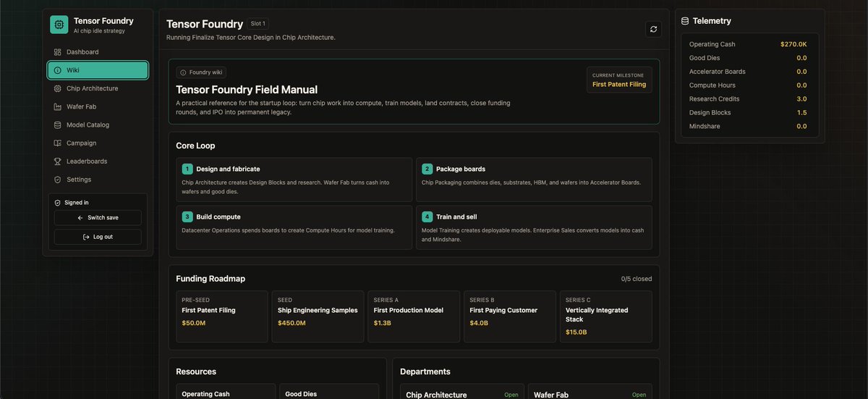Click the Slot 1 badge
The image size is (868, 399).
(258, 24)
